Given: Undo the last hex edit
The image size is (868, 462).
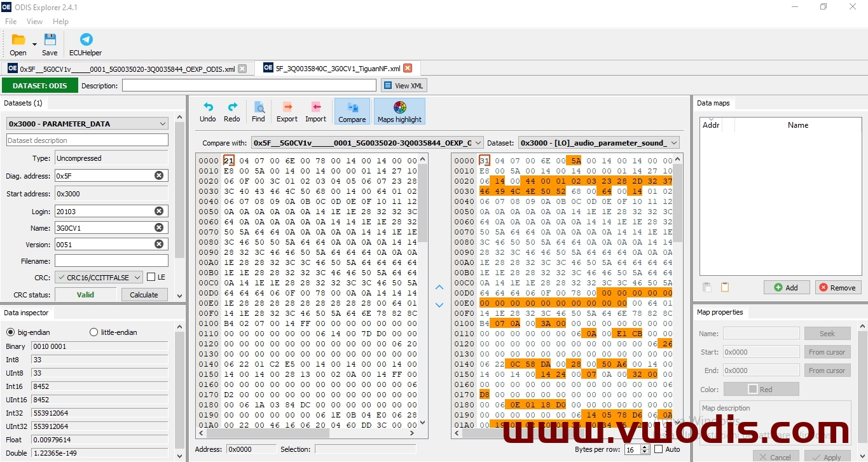Looking at the screenshot, I should click(207, 111).
